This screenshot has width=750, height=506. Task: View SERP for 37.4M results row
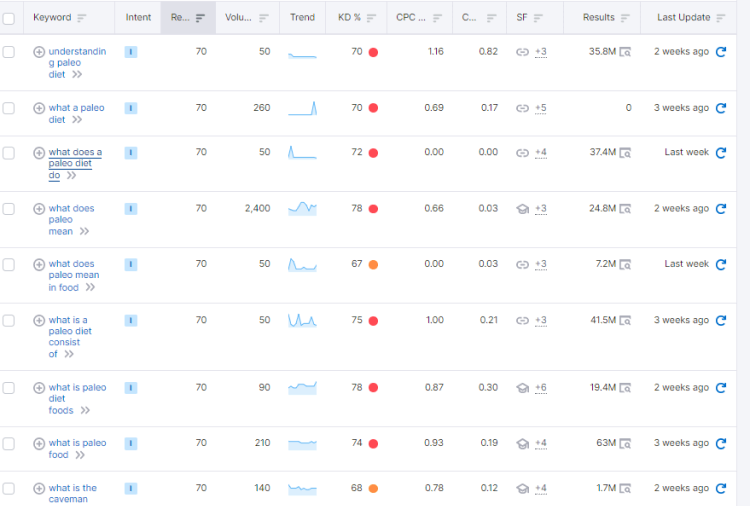tap(625, 153)
